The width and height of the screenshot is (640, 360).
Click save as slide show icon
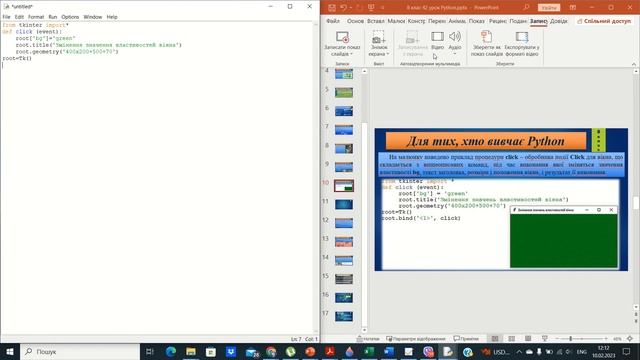tap(487, 36)
